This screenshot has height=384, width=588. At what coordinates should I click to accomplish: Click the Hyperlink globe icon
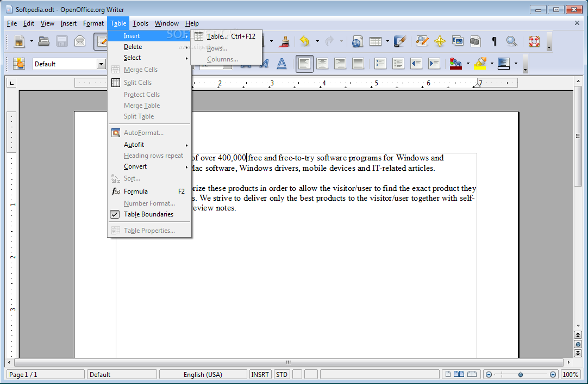tap(358, 41)
